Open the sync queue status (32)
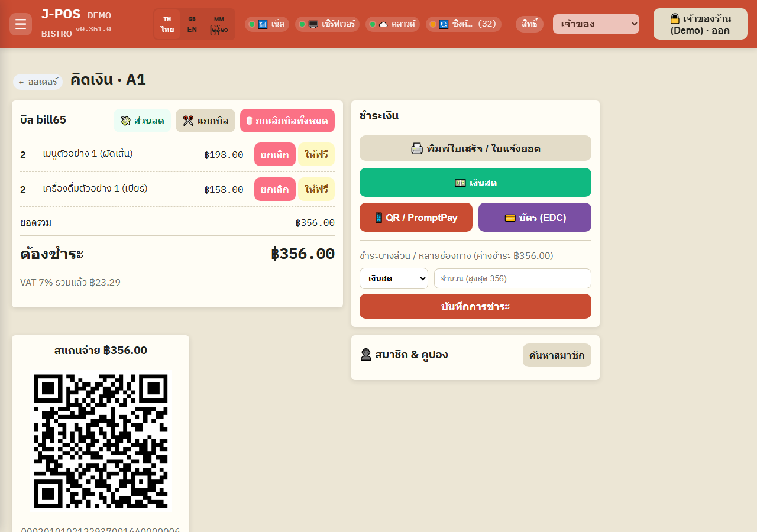The width and height of the screenshot is (757, 532). point(464,24)
